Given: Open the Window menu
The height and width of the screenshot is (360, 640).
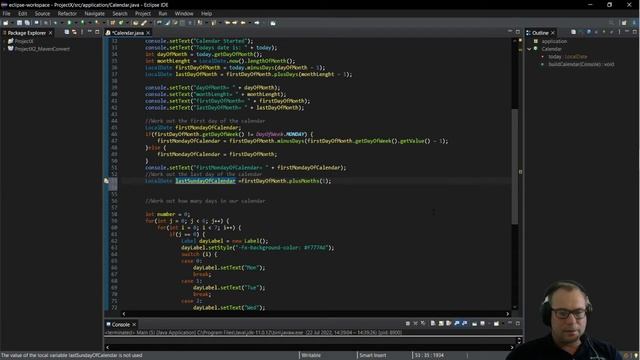Looking at the screenshot, I should click(x=184, y=13).
